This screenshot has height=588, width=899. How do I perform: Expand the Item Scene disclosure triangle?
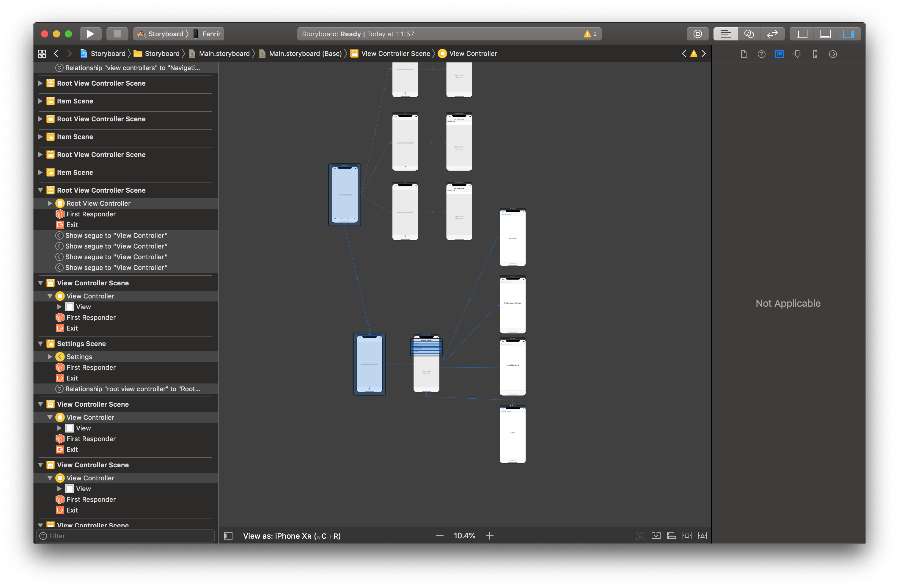(x=40, y=101)
